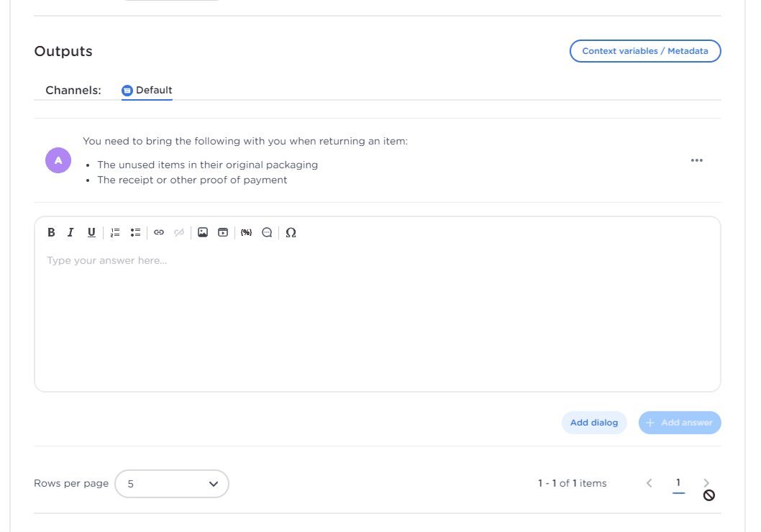Insert an image into the answer

tap(203, 232)
